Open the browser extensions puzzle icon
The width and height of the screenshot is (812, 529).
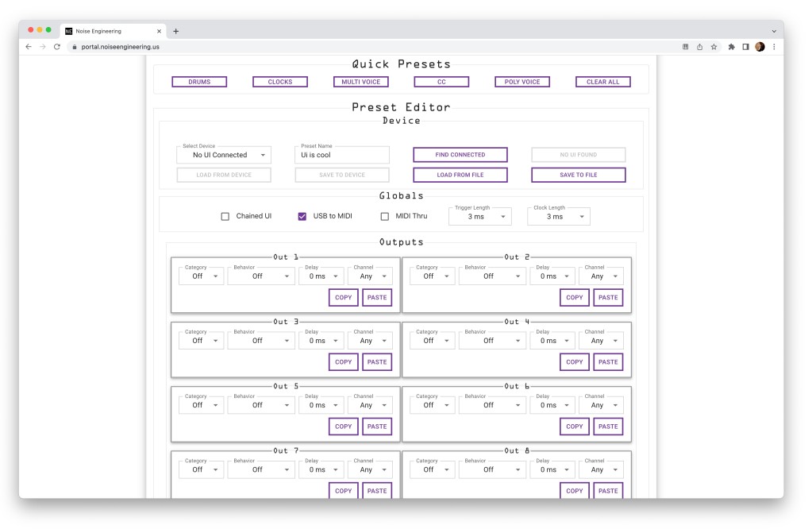731,47
